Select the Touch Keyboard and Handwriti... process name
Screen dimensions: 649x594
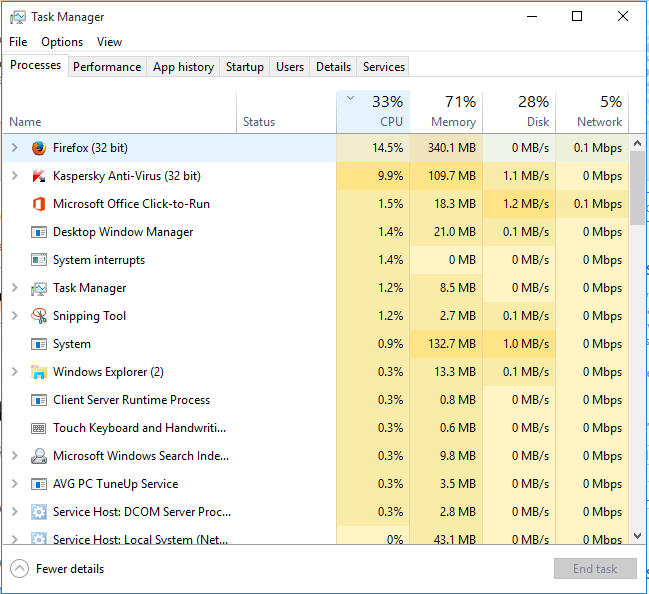(139, 428)
